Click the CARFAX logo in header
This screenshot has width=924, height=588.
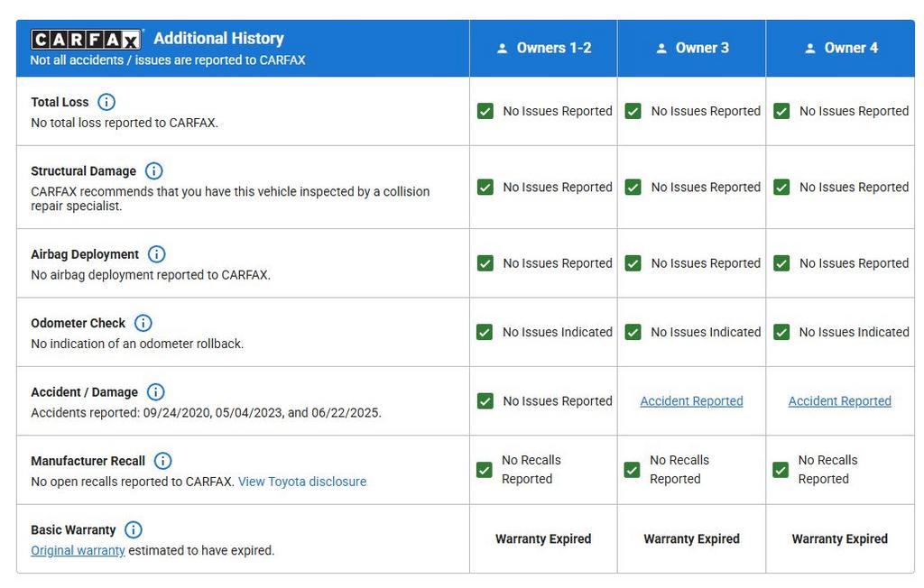(87, 39)
